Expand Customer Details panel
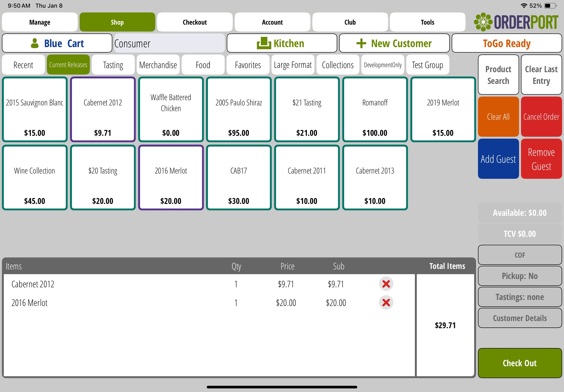This screenshot has height=392, width=564. (520, 318)
